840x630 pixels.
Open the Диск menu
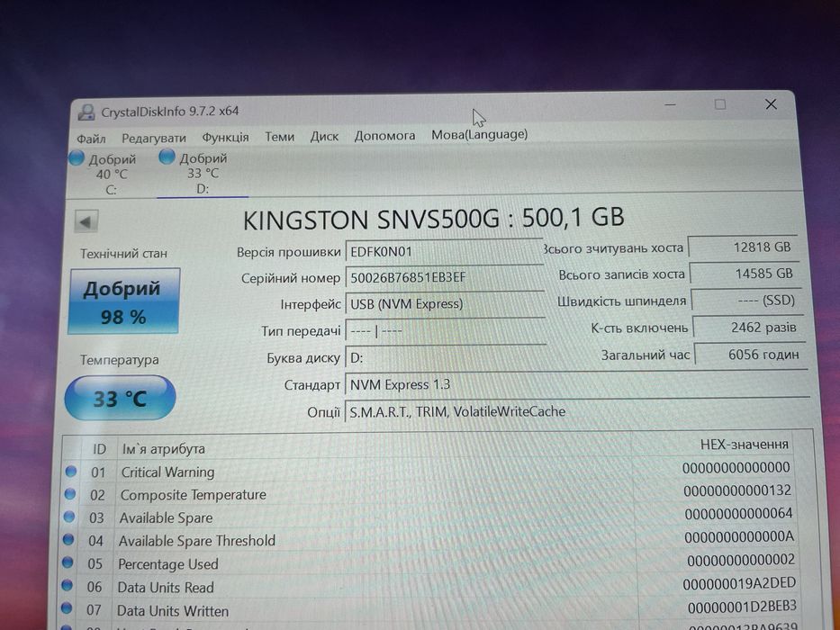(x=324, y=137)
